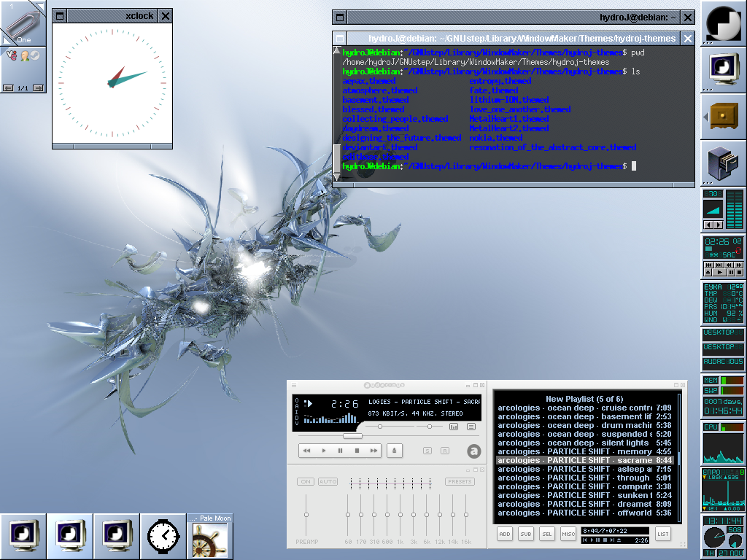The image size is (747, 560).
Task: Skip to next track in Audacious
Action: pos(373,451)
